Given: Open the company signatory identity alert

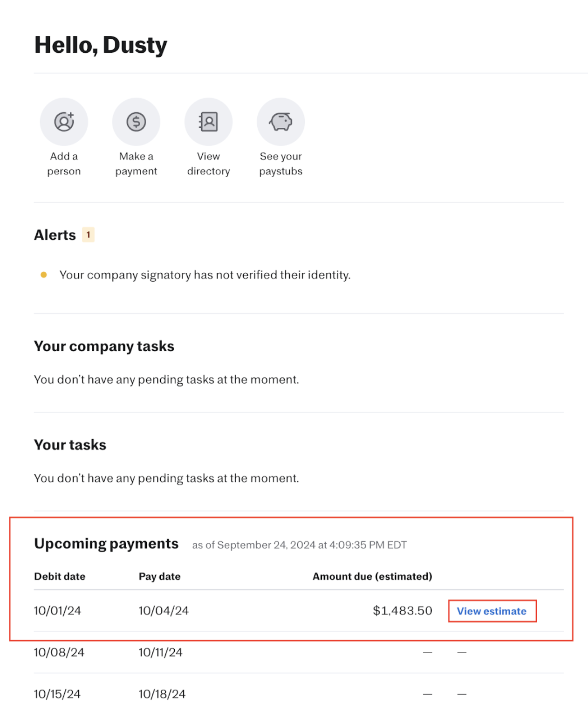Looking at the screenshot, I should click(x=205, y=275).
